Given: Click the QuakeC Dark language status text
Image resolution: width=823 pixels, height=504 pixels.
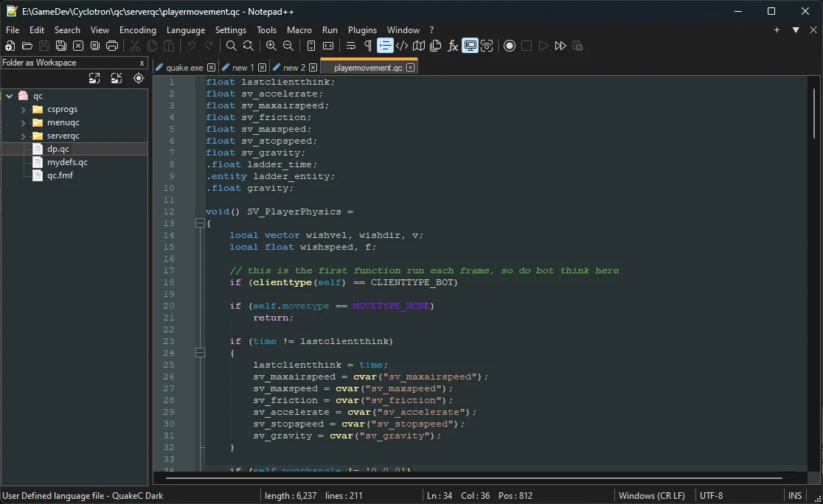Looking at the screenshot, I should point(83,496).
